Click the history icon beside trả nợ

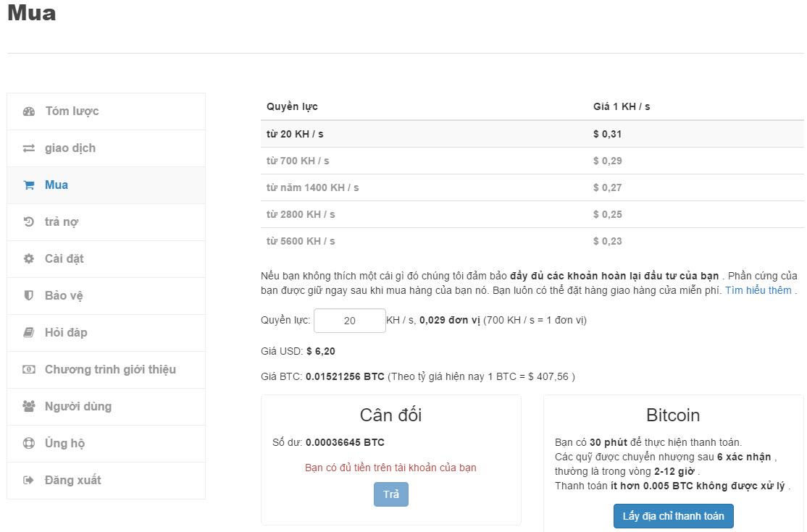pyautogui.click(x=29, y=221)
